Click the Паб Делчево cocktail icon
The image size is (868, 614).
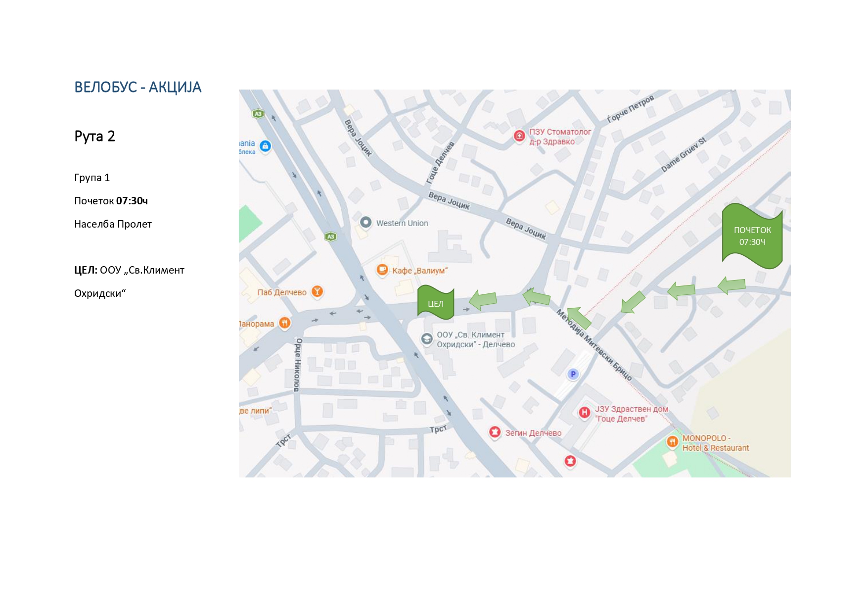pos(317,292)
